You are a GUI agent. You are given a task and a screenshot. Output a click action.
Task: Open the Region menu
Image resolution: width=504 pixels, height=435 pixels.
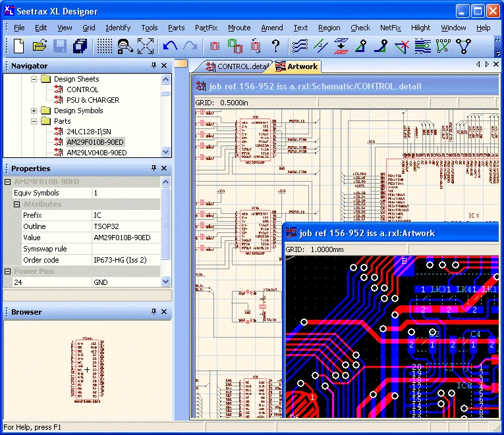click(x=329, y=28)
